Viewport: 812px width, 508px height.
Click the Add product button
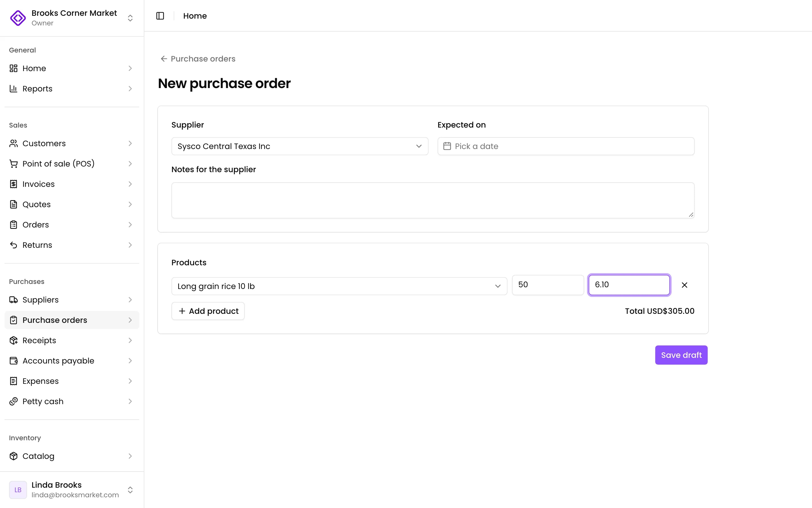click(x=208, y=311)
